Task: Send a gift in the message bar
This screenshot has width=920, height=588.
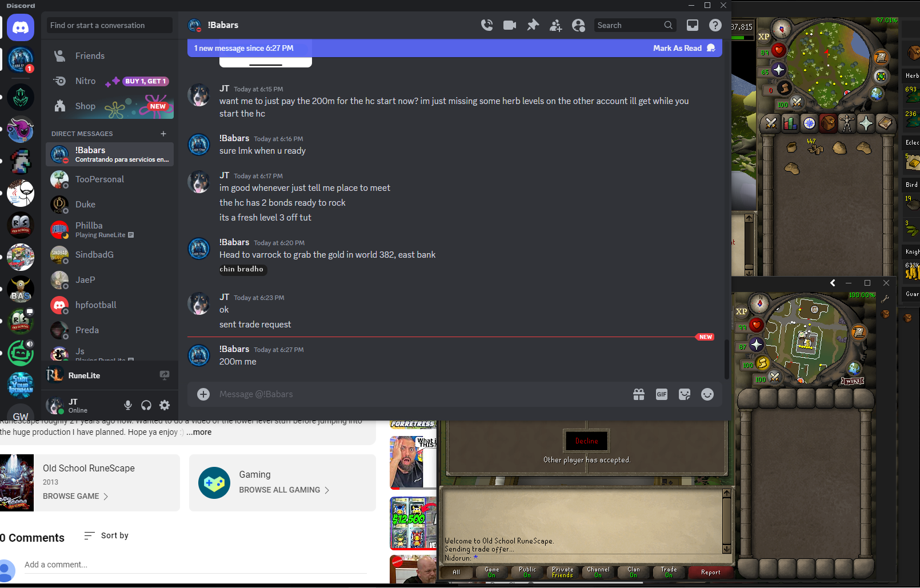Action: [639, 394]
